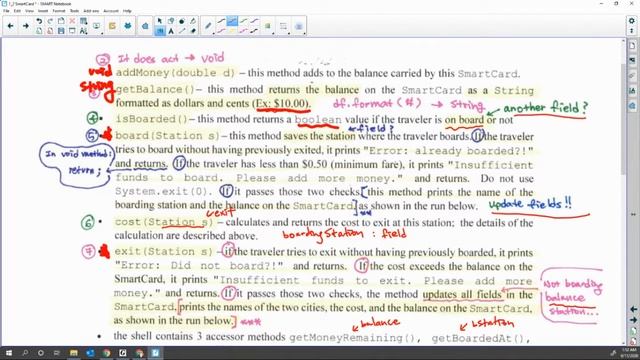640x360 pixels.
Task: Undo the last action
Action: tap(39, 21)
